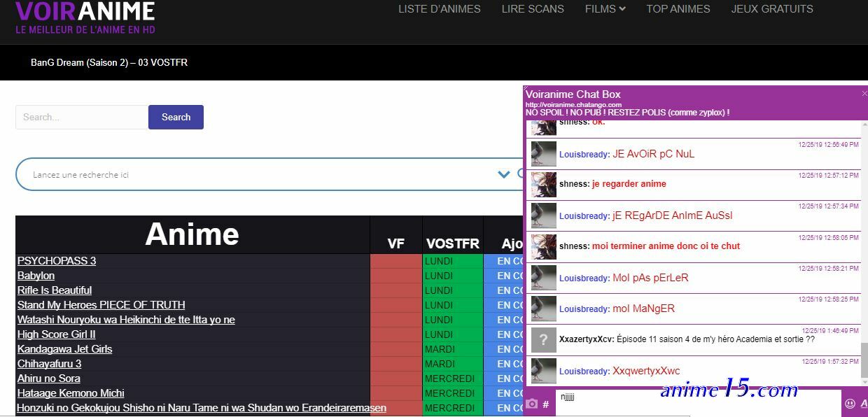
Task: Click message about Épisode 11 saison 4
Action: pos(716,339)
